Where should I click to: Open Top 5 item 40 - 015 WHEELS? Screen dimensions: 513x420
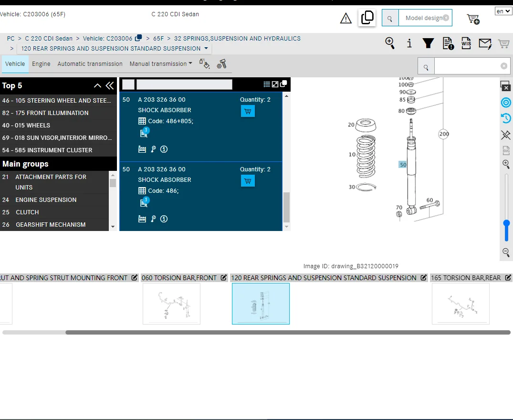point(58,125)
